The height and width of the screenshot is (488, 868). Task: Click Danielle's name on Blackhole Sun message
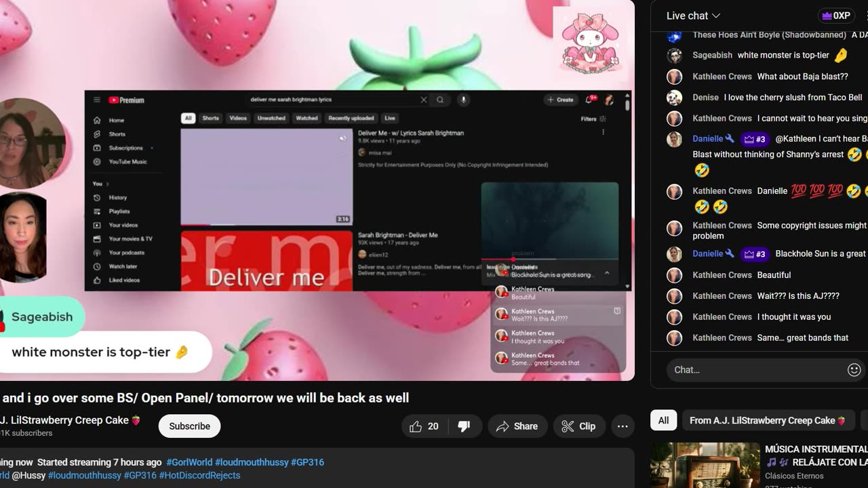point(707,253)
